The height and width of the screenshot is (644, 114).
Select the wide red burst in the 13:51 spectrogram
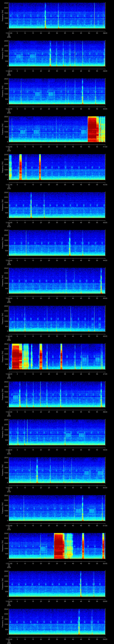[x=59, y=546]
